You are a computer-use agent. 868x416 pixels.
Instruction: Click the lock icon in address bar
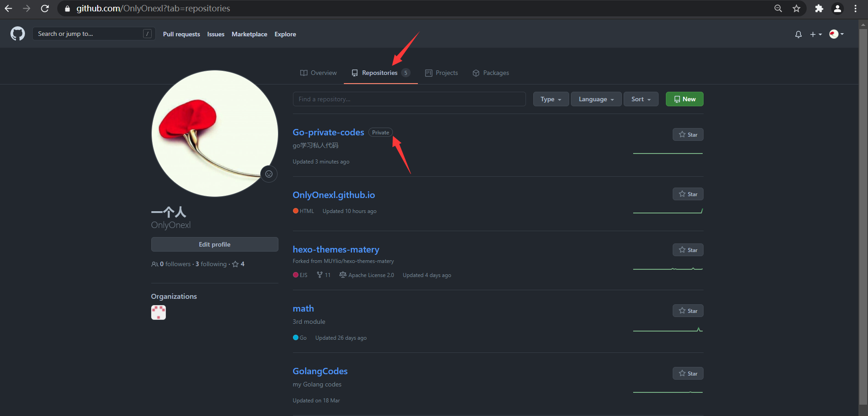(x=67, y=9)
